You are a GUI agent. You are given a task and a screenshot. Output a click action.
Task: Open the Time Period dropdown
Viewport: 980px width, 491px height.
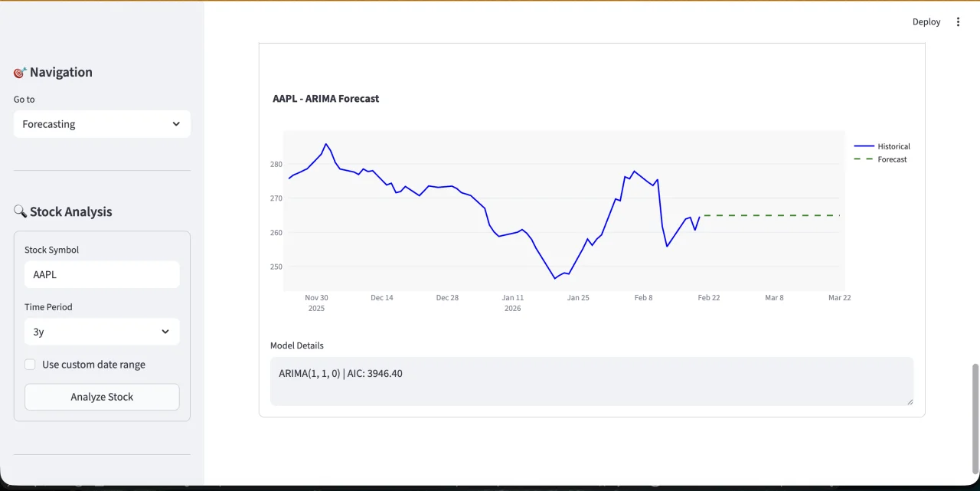click(x=102, y=332)
